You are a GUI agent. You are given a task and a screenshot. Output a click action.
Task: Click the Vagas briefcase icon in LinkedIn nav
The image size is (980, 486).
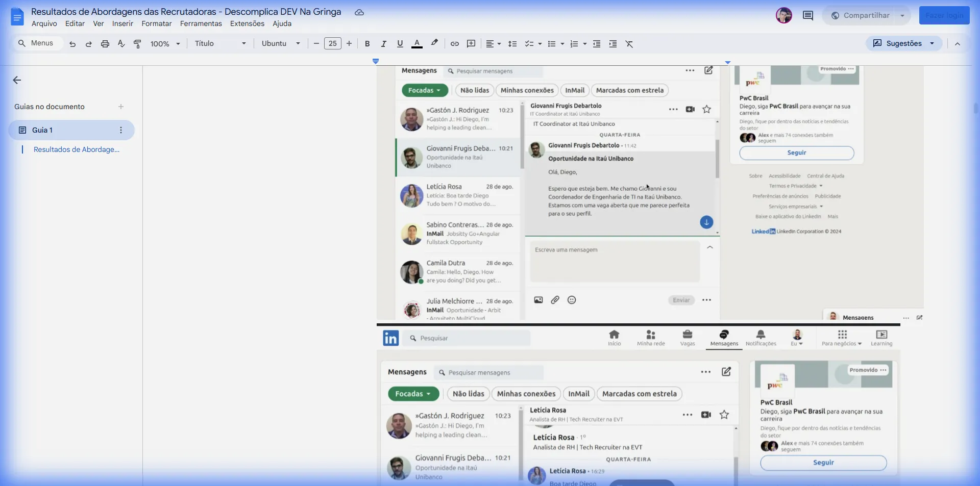[688, 338]
